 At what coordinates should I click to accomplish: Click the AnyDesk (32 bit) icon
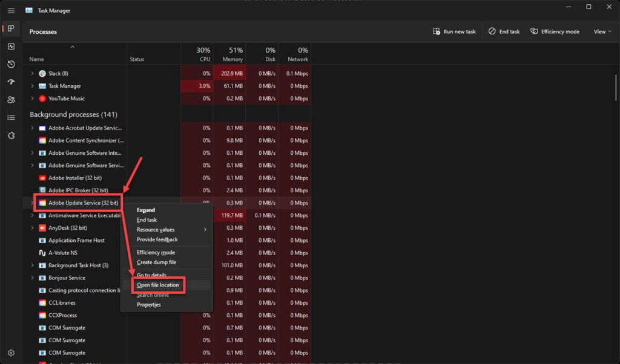click(x=42, y=228)
